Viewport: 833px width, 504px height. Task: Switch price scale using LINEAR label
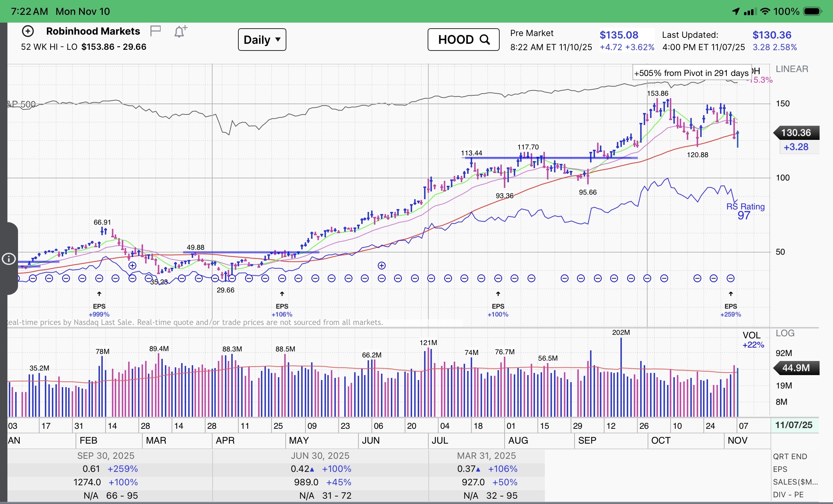pyautogui.click(x=792, y=69)
